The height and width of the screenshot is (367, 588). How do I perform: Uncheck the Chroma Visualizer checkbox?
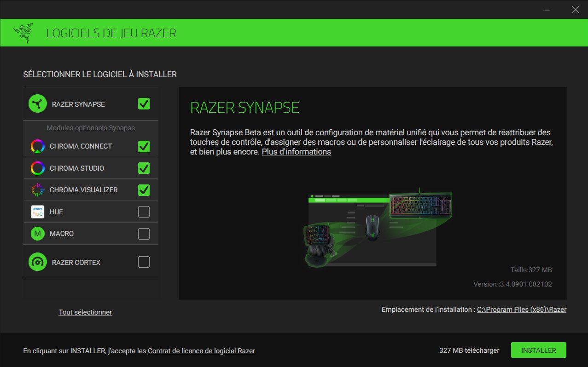point(144,189)
